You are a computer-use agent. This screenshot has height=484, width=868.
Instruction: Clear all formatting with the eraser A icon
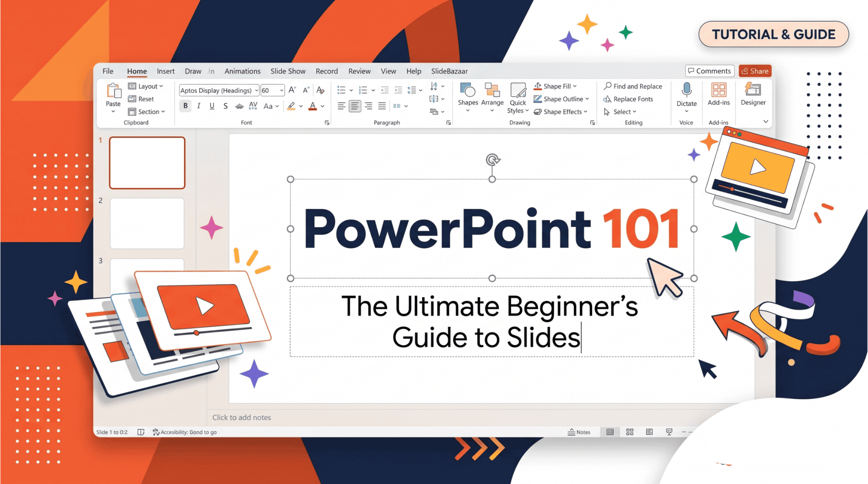(320, 90)
